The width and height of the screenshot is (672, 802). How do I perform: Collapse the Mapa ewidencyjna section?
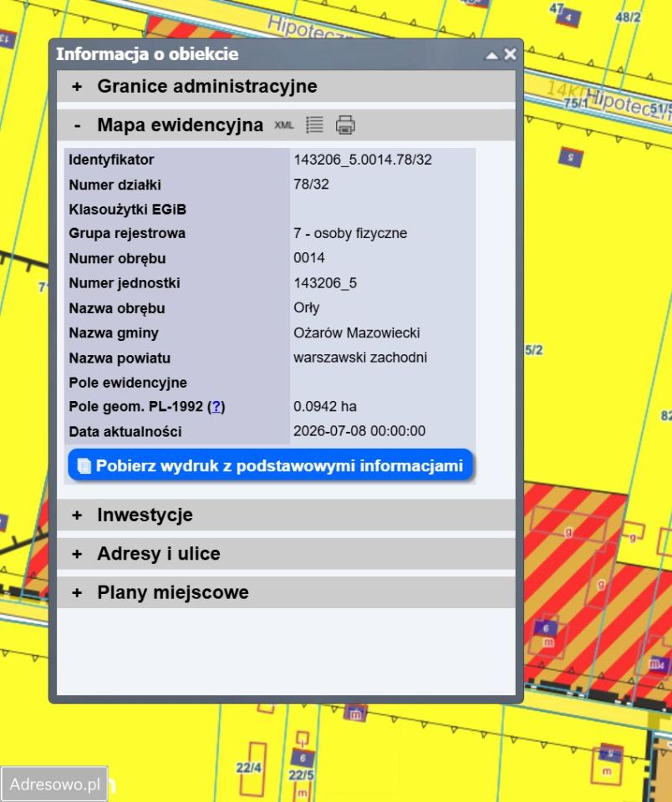tap(286, 125)
